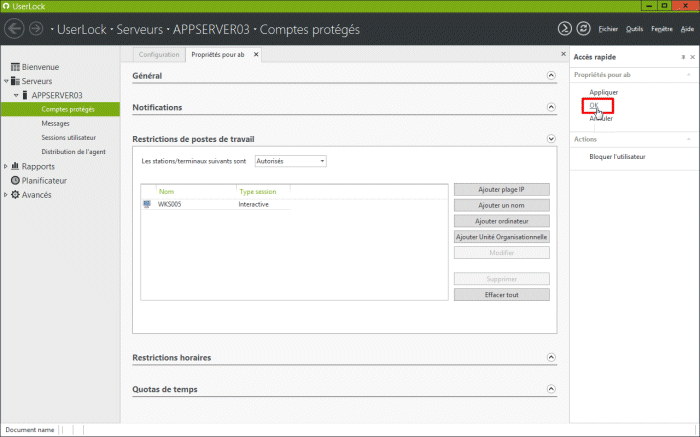Collapse the APPSERVER03 tree node
The height and width of the screenshot is (437, 700).
coord(16,95)
